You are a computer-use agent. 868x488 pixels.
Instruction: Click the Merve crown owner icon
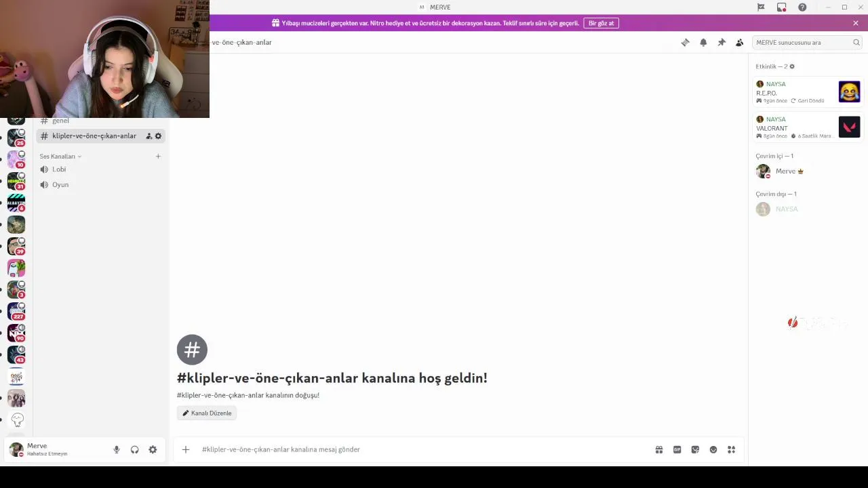pos(801,171)
